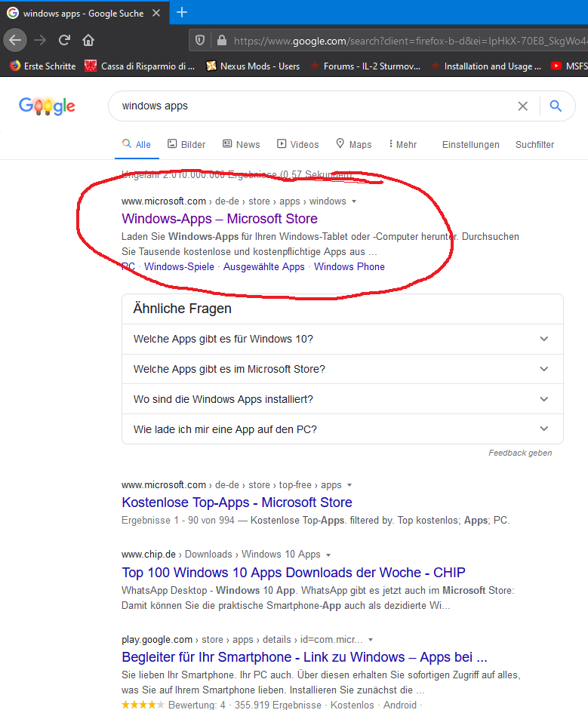Viewport: 588px width, 710px height.
Task: Click into the Google search input field
Action: click(312, 106)
